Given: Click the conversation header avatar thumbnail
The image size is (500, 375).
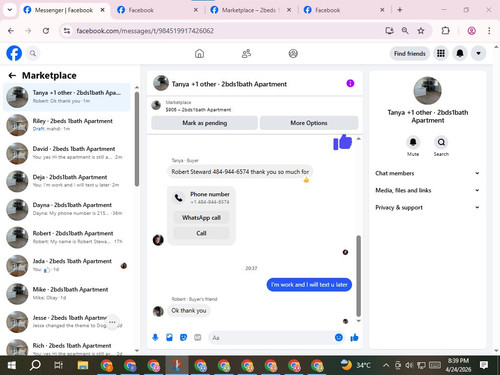Looking at the screenshot, I should [161, 83].
